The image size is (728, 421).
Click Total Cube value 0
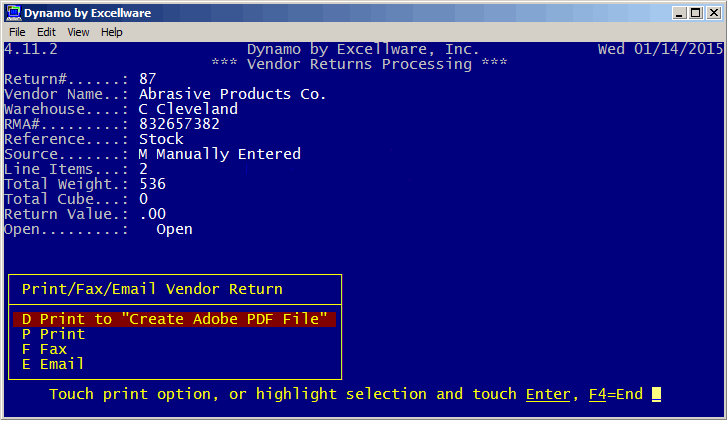143,199
